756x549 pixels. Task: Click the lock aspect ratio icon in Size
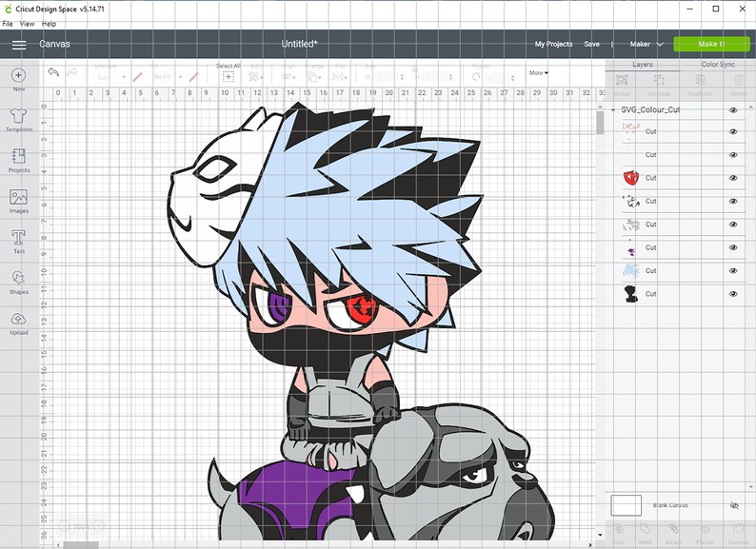point(414,69)
